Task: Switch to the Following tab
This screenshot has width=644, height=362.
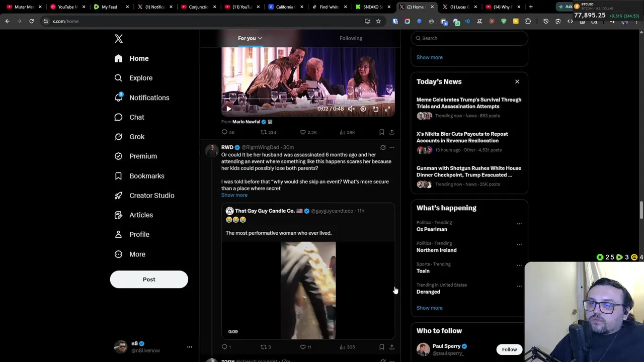Action: tap(351, 38)
